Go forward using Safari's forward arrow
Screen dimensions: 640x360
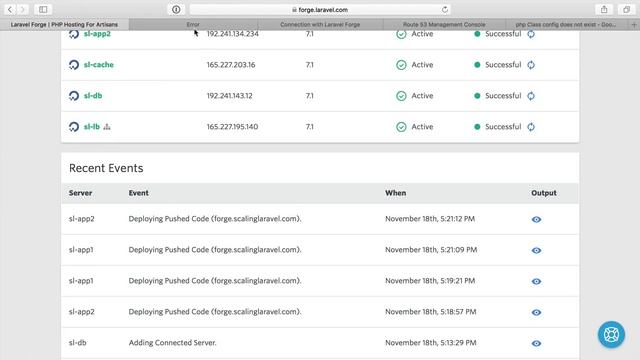click(23, 9)
